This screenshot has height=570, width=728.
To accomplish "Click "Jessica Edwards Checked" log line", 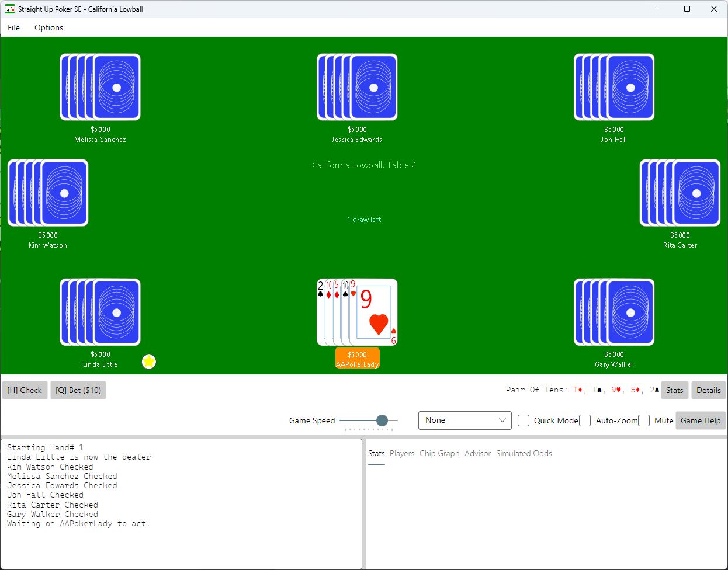I will coord(62,486).
